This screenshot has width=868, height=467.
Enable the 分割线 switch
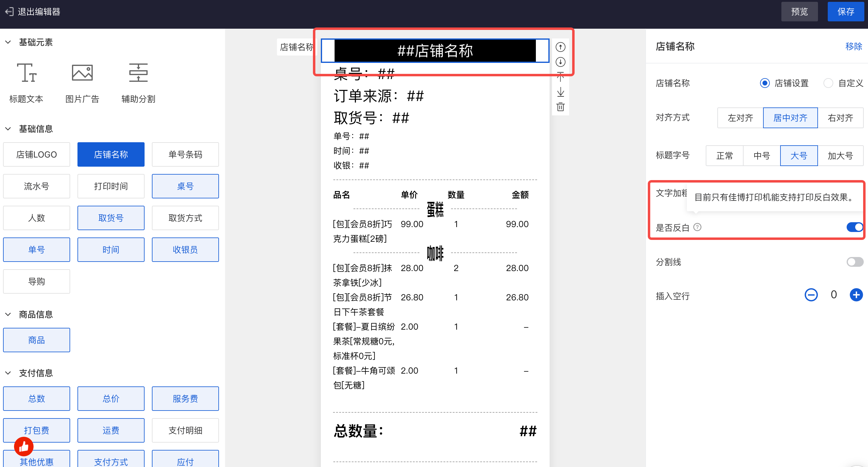pos(855,262)
